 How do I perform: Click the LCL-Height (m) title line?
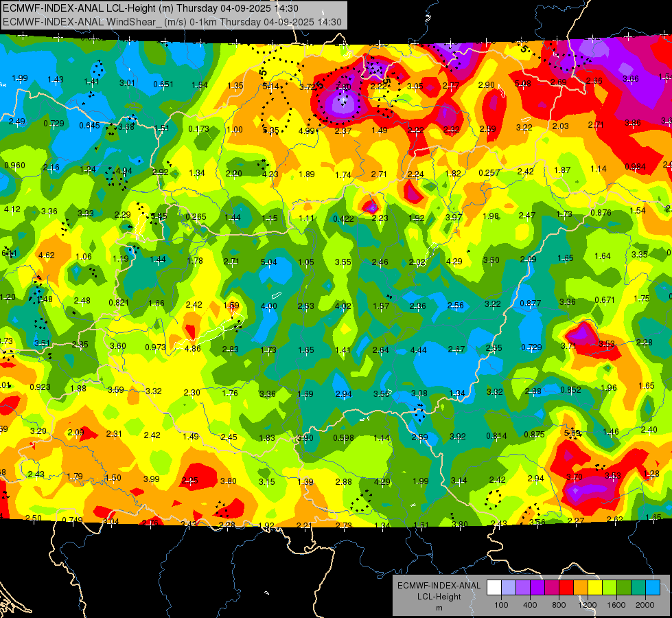[x=150, y=8]
